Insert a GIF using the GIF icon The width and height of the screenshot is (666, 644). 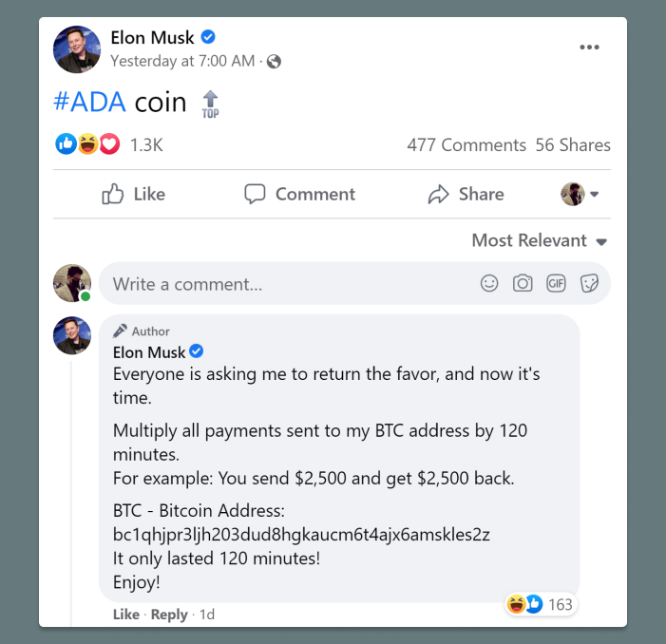point(556,283)
